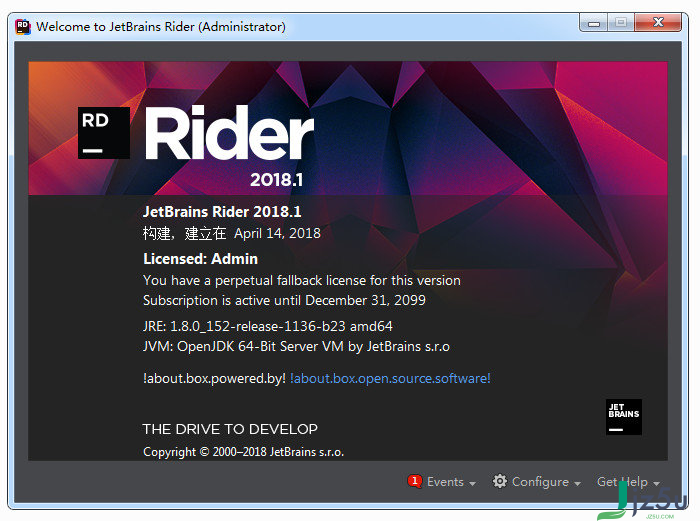Click the JVM OpenJDK line

[296, 346]
